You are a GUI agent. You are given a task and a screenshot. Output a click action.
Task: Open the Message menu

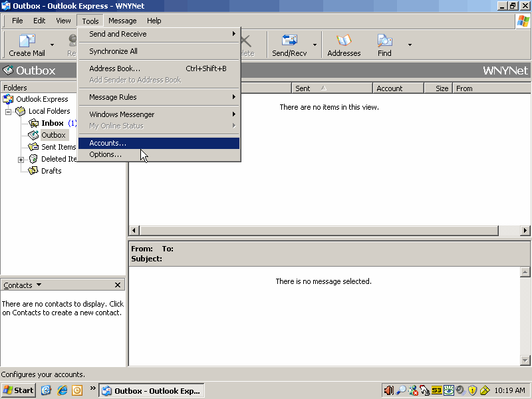(x=122, y=21)
